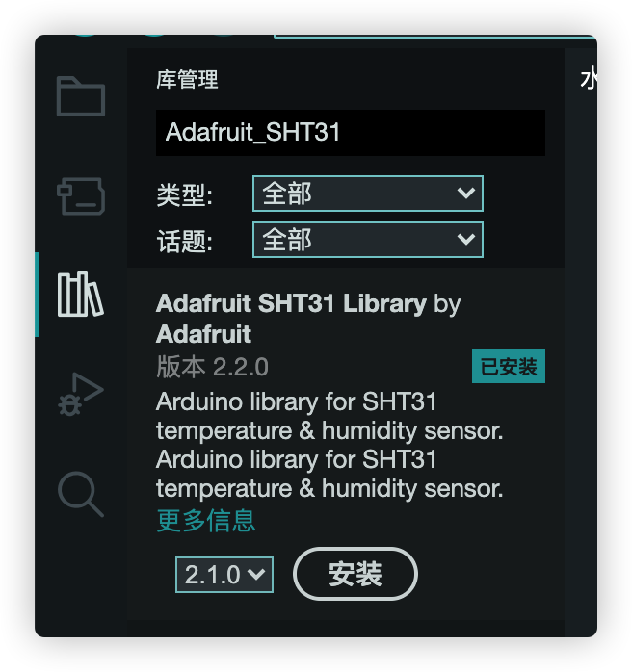Click the 版本 2.2.0 version label
632x672 pixels.
tap(212, 367)
